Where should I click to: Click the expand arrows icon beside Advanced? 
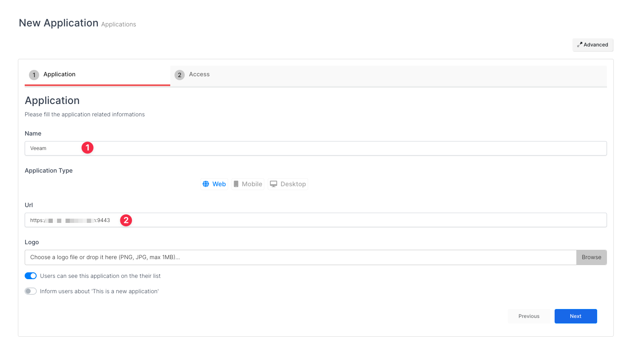[579, 45]
